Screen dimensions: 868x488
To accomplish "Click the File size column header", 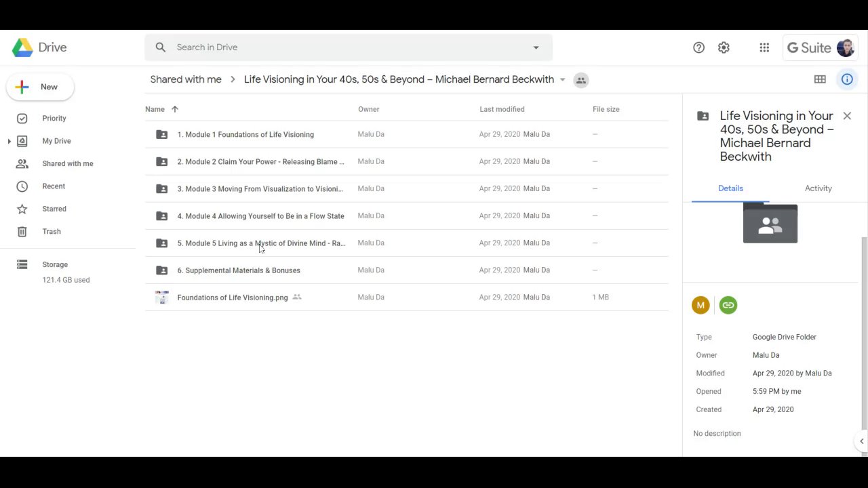I will pos(606,109).
